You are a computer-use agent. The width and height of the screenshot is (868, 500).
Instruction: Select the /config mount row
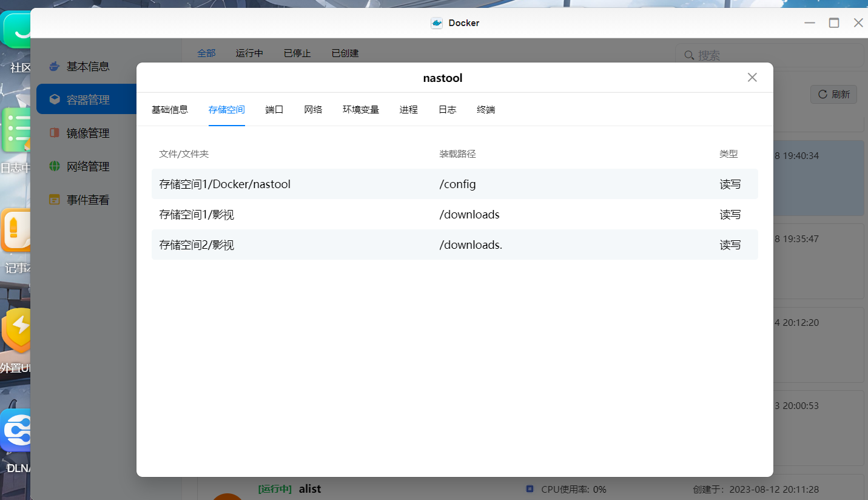[x=454, y=184]
